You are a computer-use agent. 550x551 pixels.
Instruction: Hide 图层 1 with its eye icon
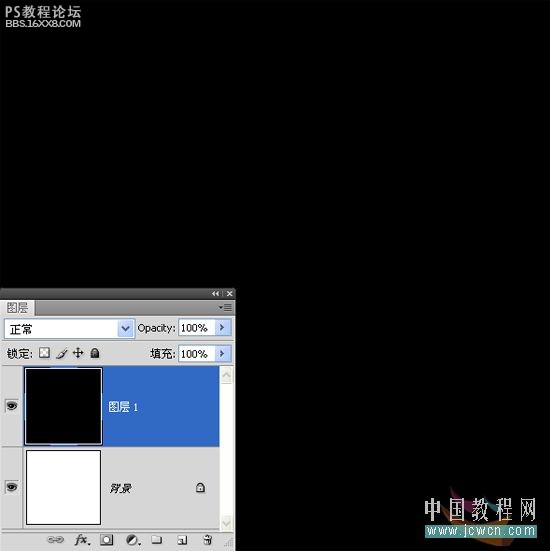coord(12,406)
